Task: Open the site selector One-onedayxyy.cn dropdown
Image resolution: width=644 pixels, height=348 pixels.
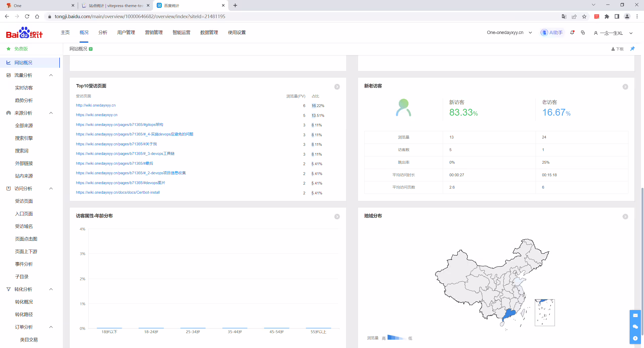Action: pyautogui.click(x=509, y=32)
